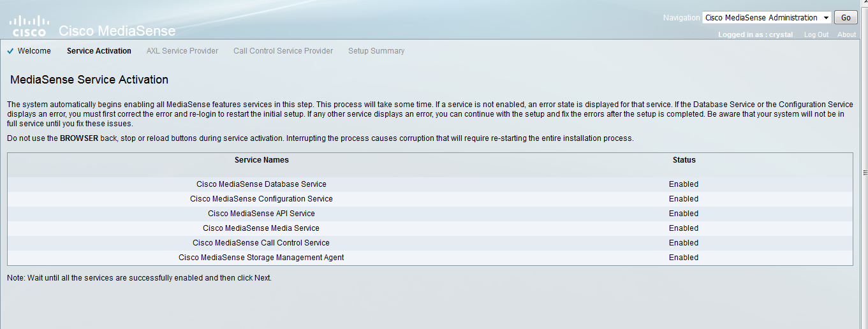Select the Service Activation step

99,51
